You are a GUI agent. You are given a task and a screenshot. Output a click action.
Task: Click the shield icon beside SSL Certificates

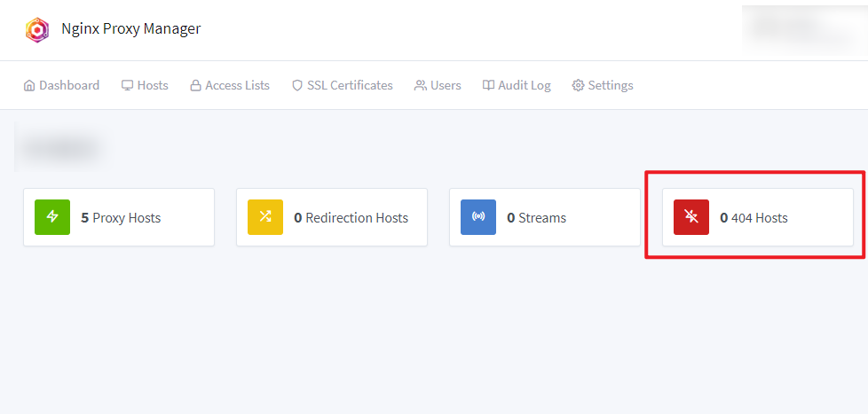(297, 86)
